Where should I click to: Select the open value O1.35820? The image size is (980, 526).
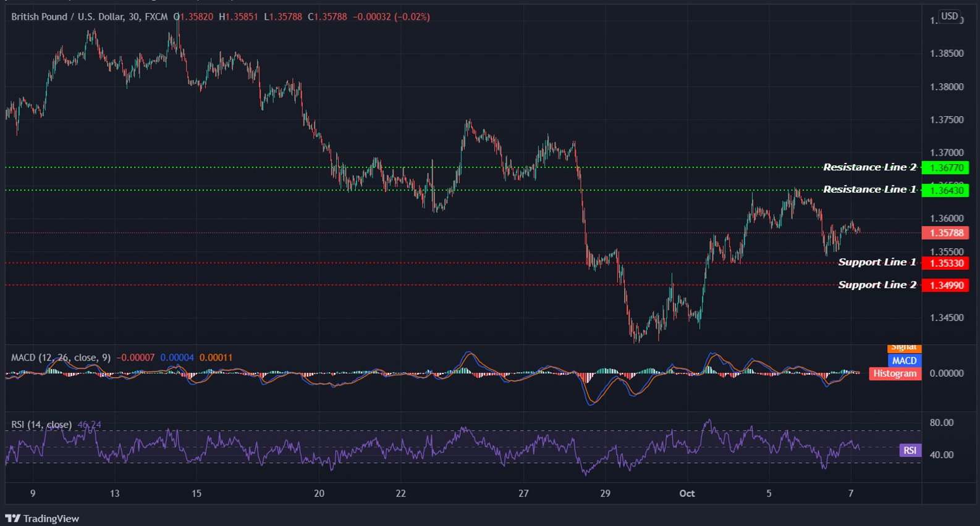click(x=193, y=17)
